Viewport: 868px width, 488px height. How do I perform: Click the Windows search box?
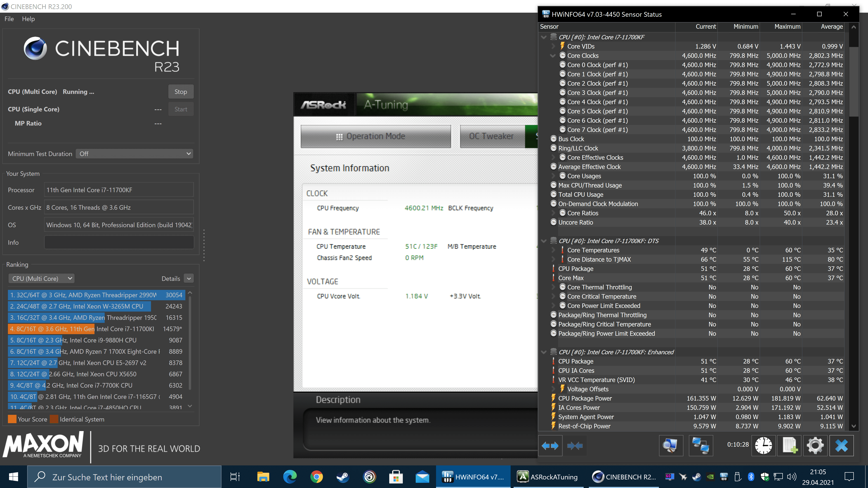[124, 477]
